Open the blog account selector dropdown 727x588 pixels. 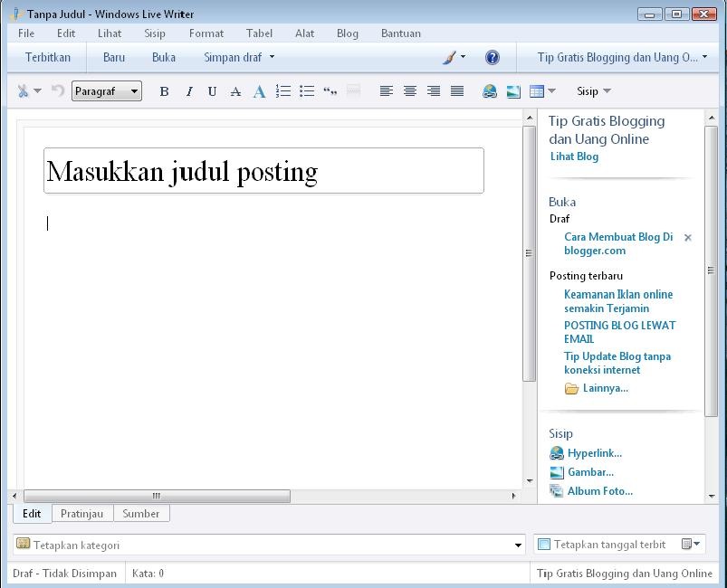(622, 58)
